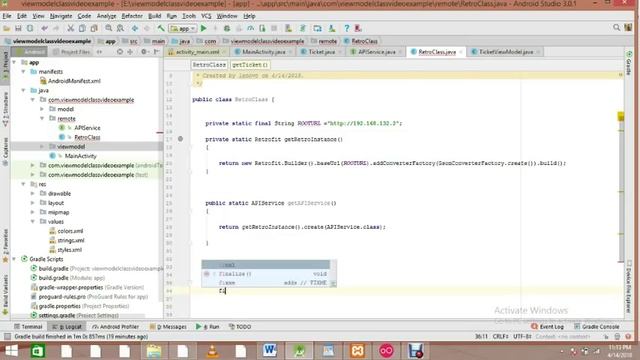Click the editor vertical scrollbar
640x360 pixels.
click(621, 188)
